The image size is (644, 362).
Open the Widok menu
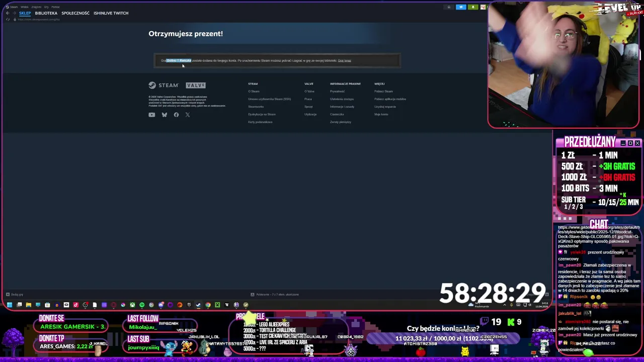24,7
